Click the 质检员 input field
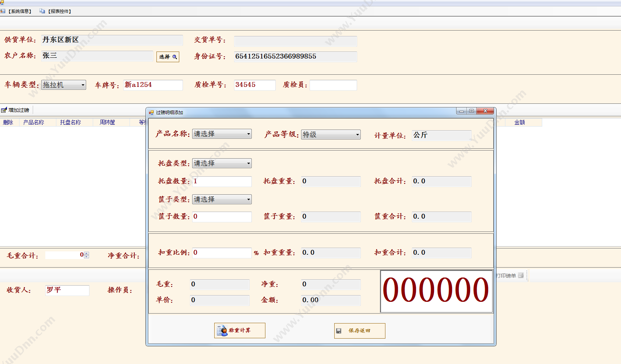This screenshot has height=364, width=621. pyautogui.click(x=333, y=85)
